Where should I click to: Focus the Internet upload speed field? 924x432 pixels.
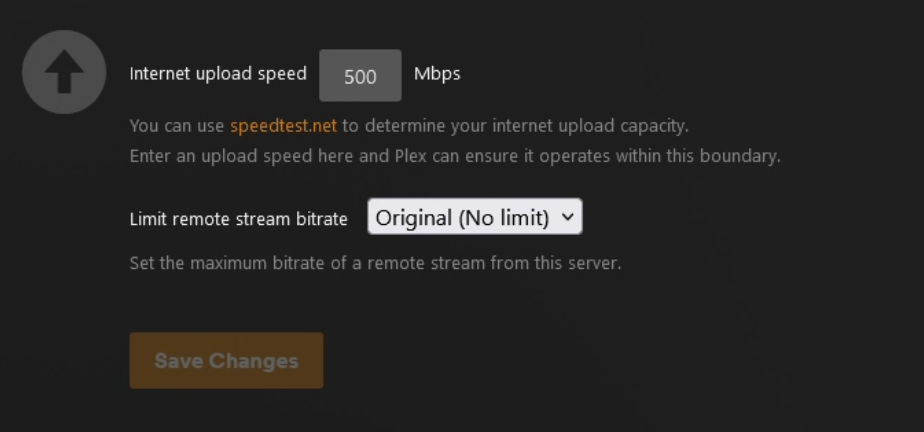(360, 76)
